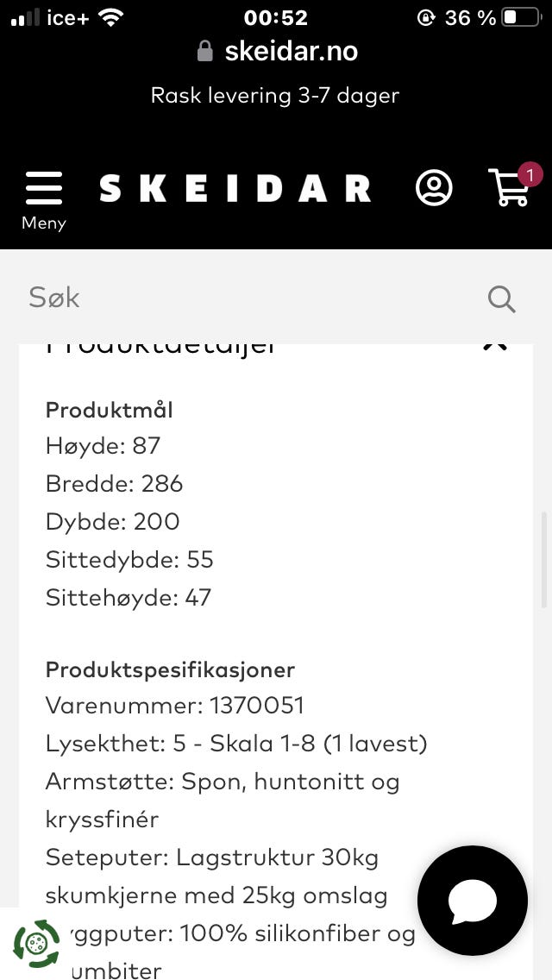Tap the Wi-Fi status icon

click(110, 17)
